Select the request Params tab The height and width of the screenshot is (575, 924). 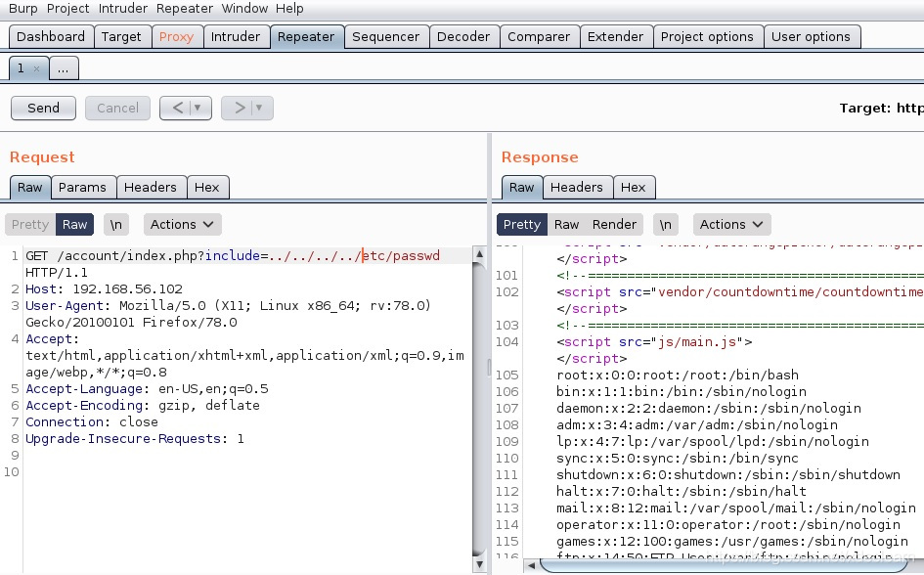[x=82, y=188]
